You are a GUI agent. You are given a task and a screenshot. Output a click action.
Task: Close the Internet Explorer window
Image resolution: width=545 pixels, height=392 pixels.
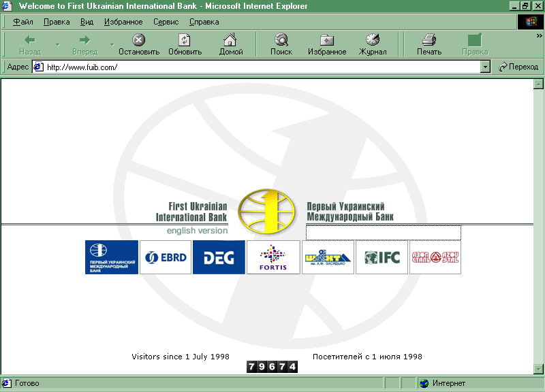[x=538, y=6]
